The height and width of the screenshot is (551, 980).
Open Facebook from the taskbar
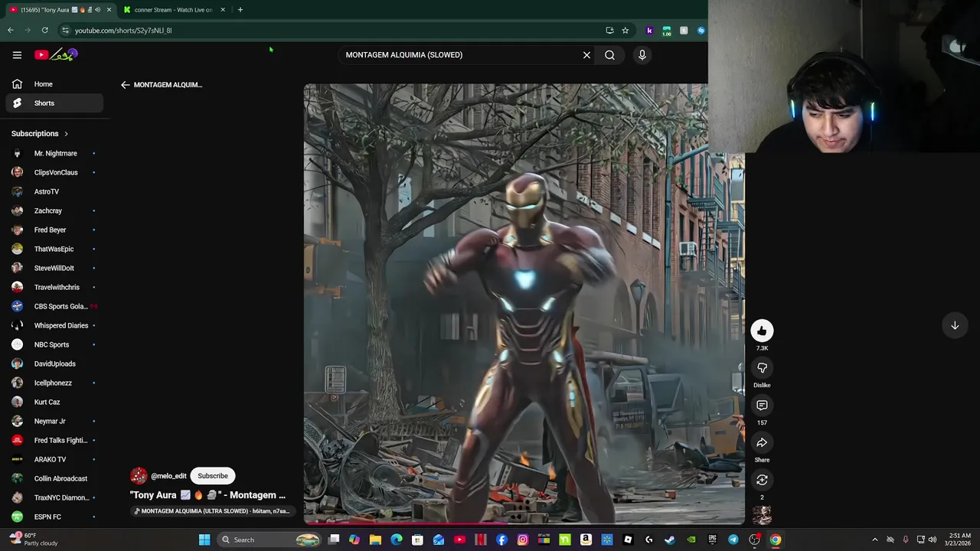[x=501, y=540]
